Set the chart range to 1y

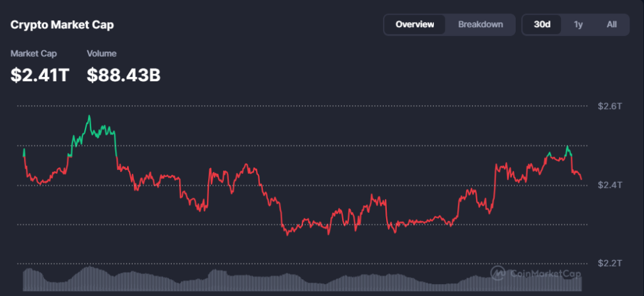click(578, 25)
